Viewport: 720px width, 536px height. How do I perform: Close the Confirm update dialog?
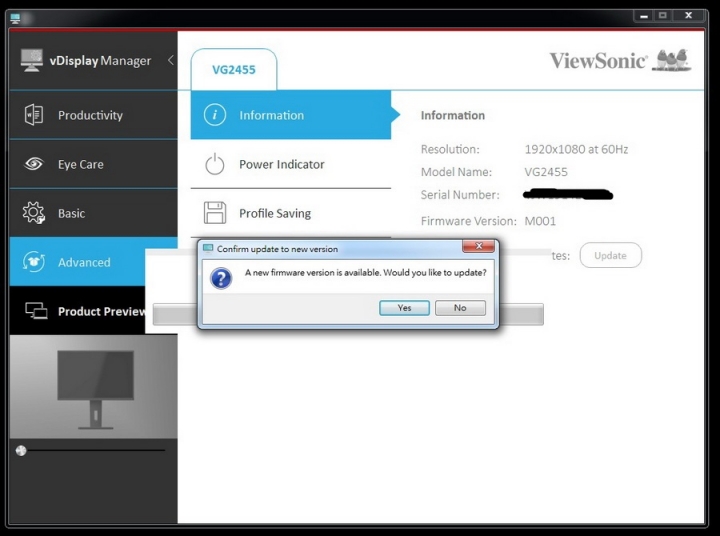478,246
